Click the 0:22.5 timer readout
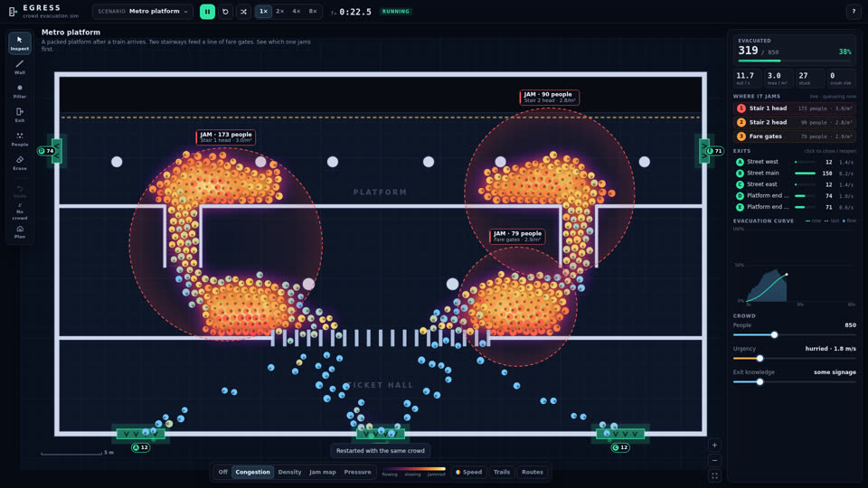Screen dimensions: 868x488 click(x=355, y=12)
